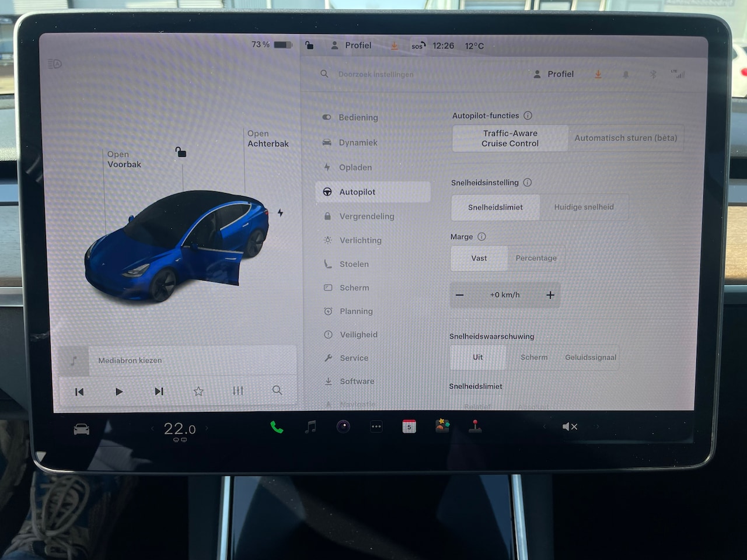747x560 pixels.
Task: Open the music note app
Action: click(311, 427)
